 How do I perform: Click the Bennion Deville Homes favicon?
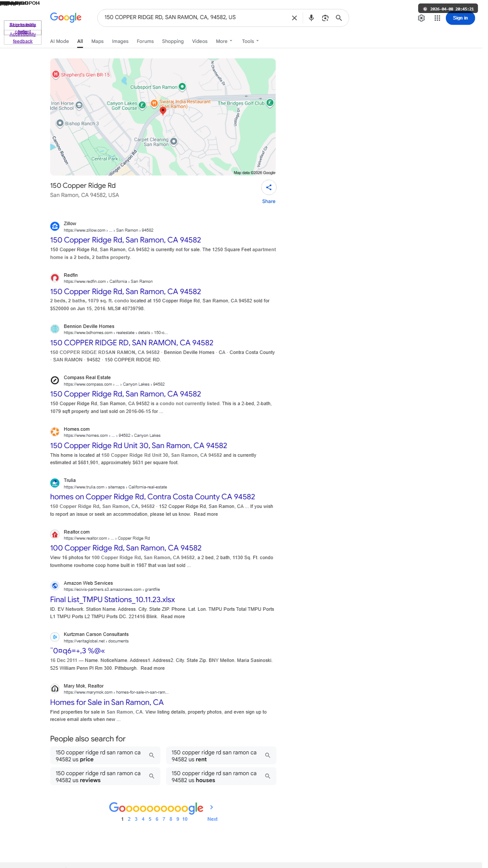(x=55, y=329)
